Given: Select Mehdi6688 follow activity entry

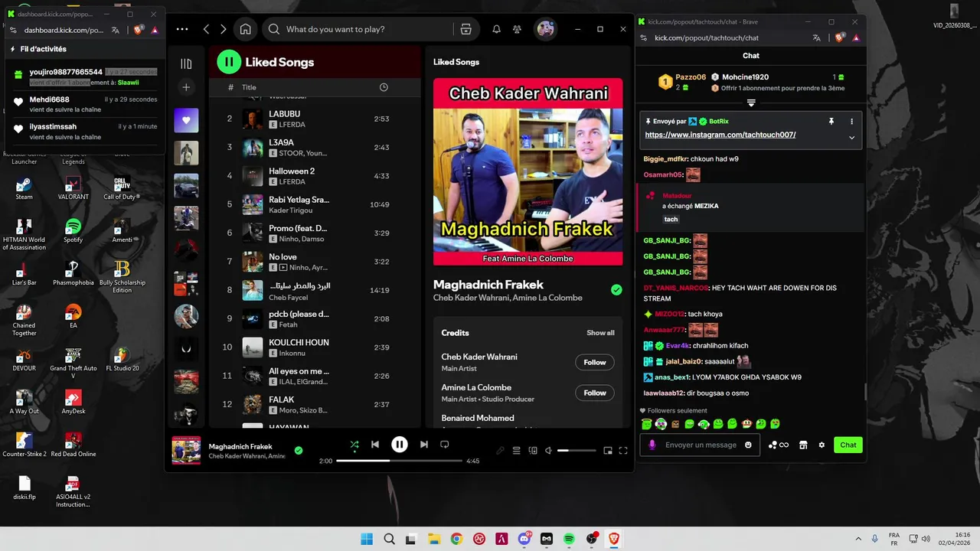Looking at the screenshot, I should [x=86, y=103].
